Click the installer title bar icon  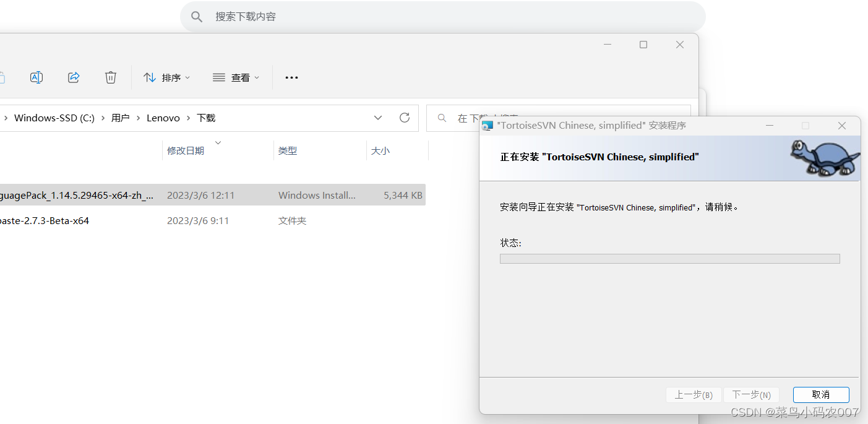pos(488,126)
